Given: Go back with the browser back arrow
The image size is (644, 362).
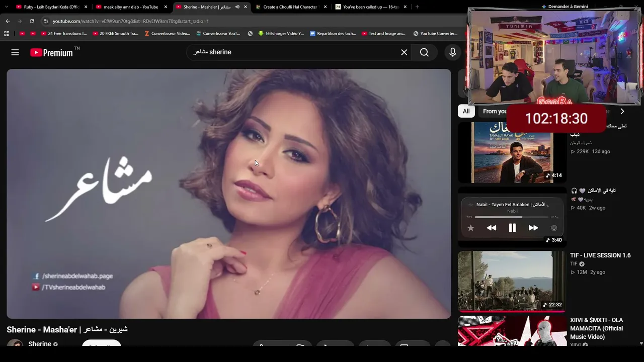Looking at the screenshot, I should 8,21.
